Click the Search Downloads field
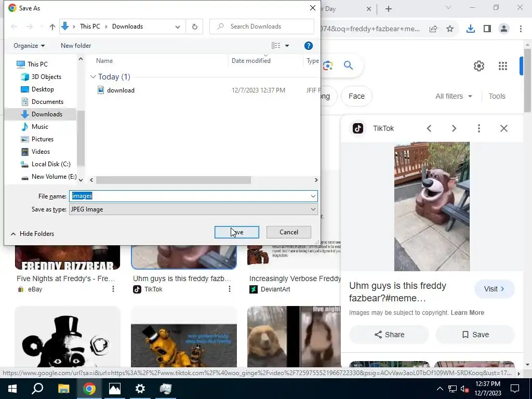 262,26
